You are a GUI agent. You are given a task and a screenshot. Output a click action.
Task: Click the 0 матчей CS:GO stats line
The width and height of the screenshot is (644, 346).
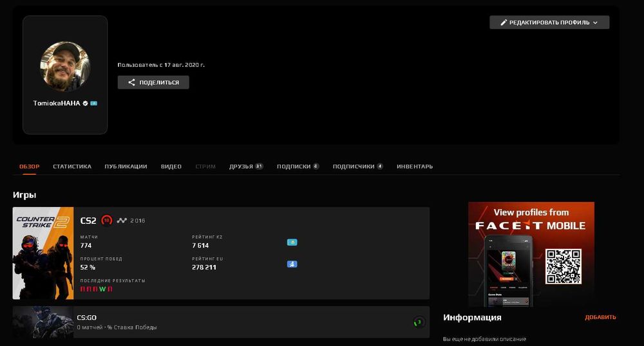click(117, 327)
